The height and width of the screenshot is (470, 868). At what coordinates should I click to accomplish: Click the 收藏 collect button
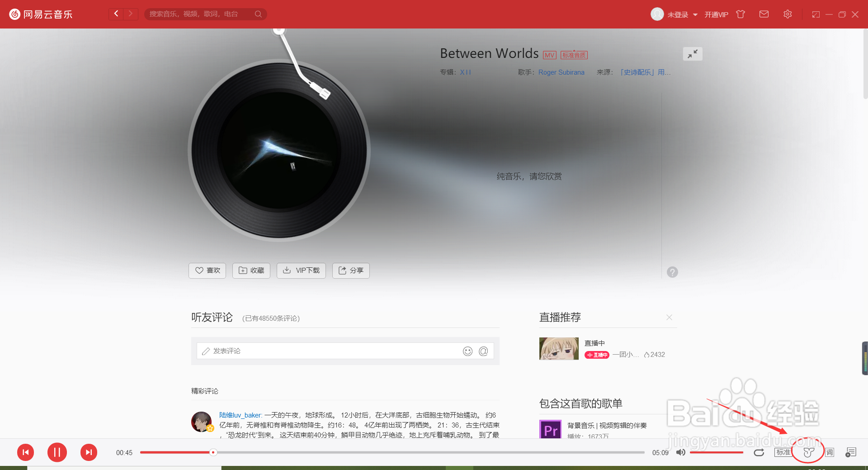(251, 271)
